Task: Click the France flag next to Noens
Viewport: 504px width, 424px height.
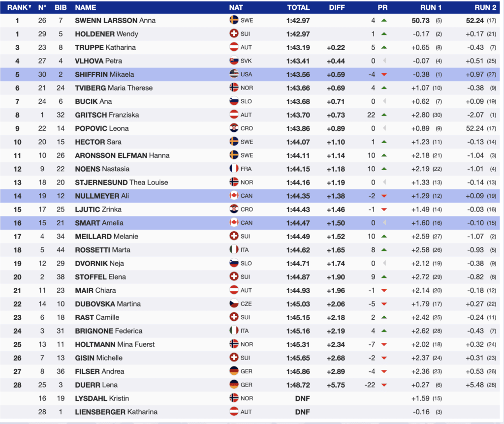Action: [234, 169]
